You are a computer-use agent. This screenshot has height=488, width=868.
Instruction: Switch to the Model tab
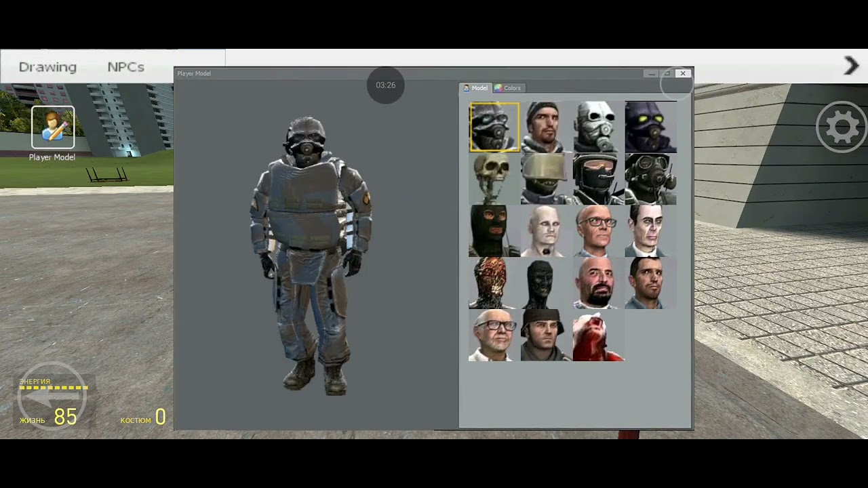click(x=475, y=88)
